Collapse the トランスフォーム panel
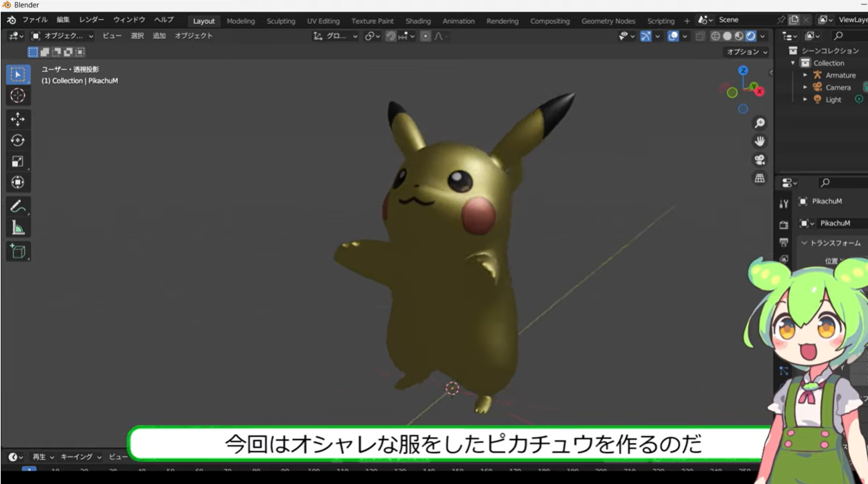868x484 pixels. tap(805, 243)
